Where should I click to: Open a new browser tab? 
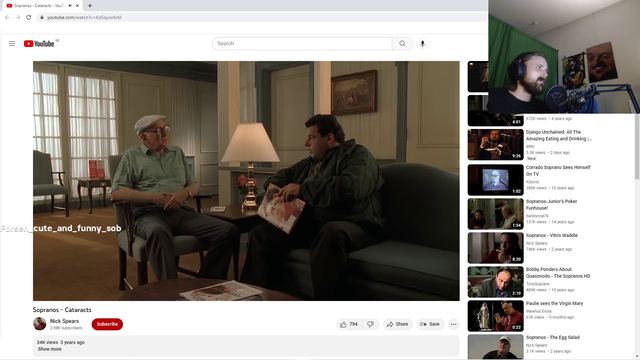[90, 6]
